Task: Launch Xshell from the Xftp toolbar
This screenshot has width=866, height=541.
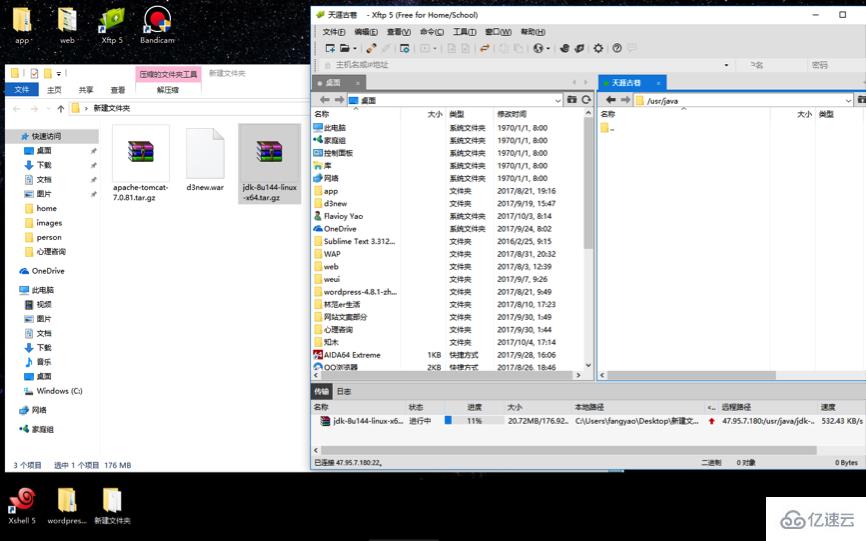Action: tap(564, 49)
